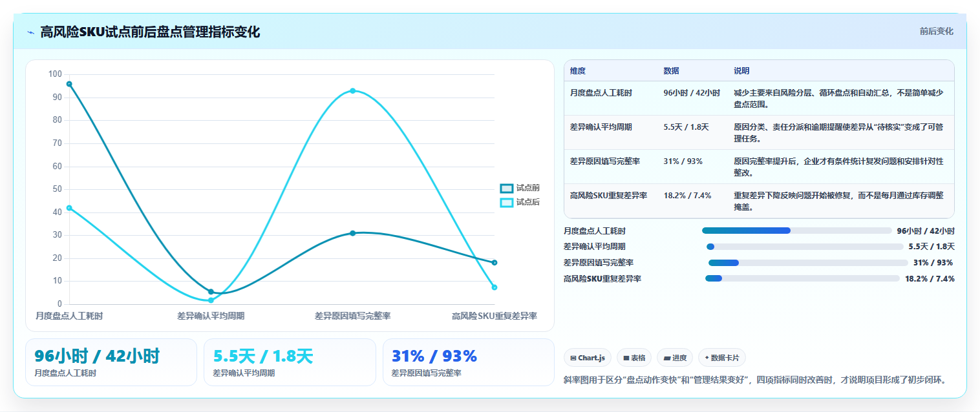The height and width of the screenshot is (412, 980).
Task: Click the 试点前 point for 高风险SKU重复差异率
Action: (x=495, y=262)
